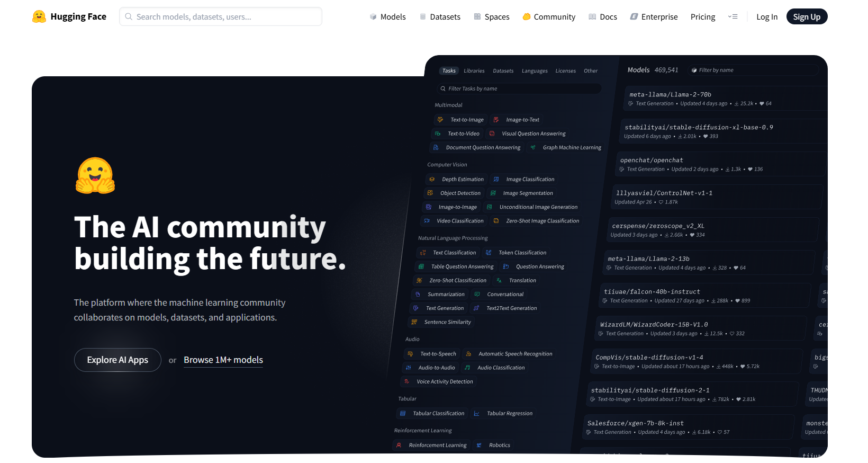Switch to the Licenses tab
The height and width of the screenshot is (463, 868).
click(565, 70)
